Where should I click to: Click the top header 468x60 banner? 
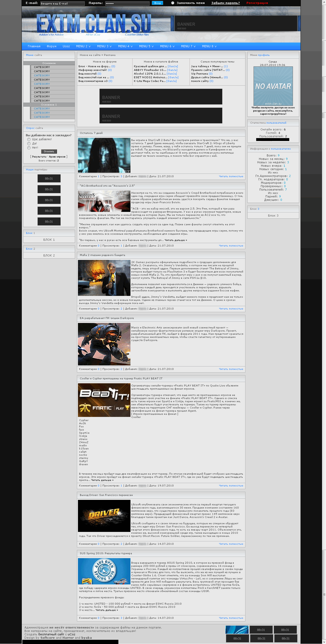(234, 23)
